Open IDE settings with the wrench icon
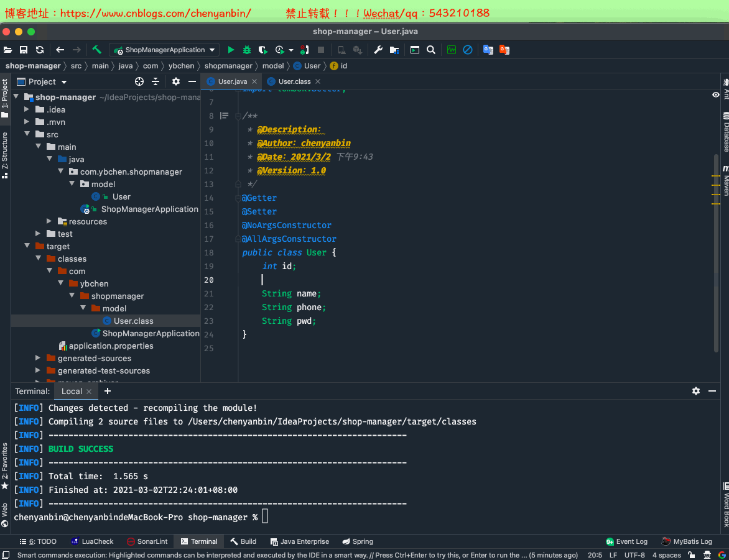 point(378,50)
